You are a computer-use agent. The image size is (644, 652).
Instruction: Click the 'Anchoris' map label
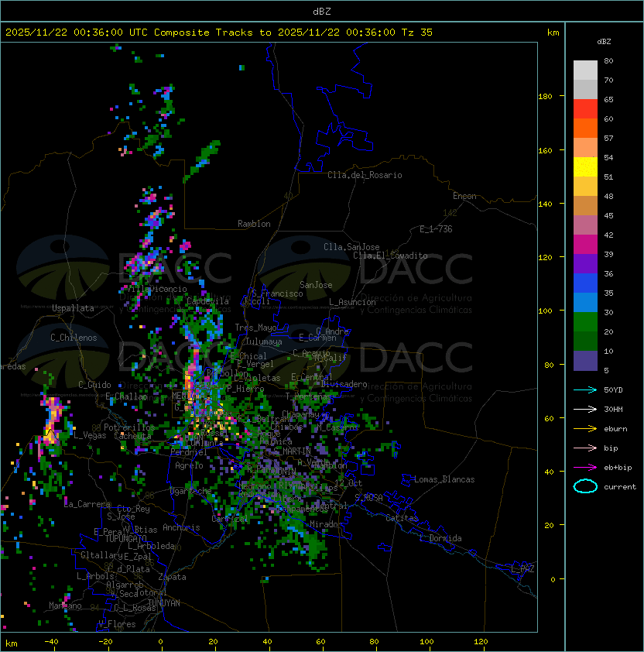pos(181,527)
